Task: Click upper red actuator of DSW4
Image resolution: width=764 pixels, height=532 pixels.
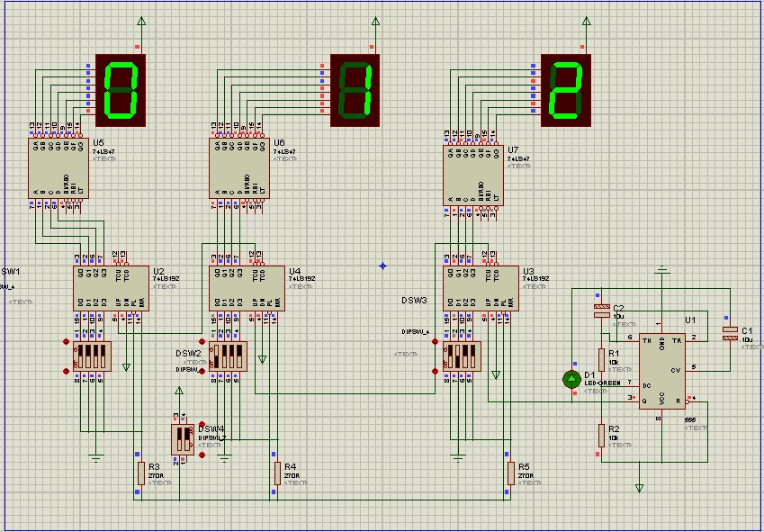Action: 202,425
